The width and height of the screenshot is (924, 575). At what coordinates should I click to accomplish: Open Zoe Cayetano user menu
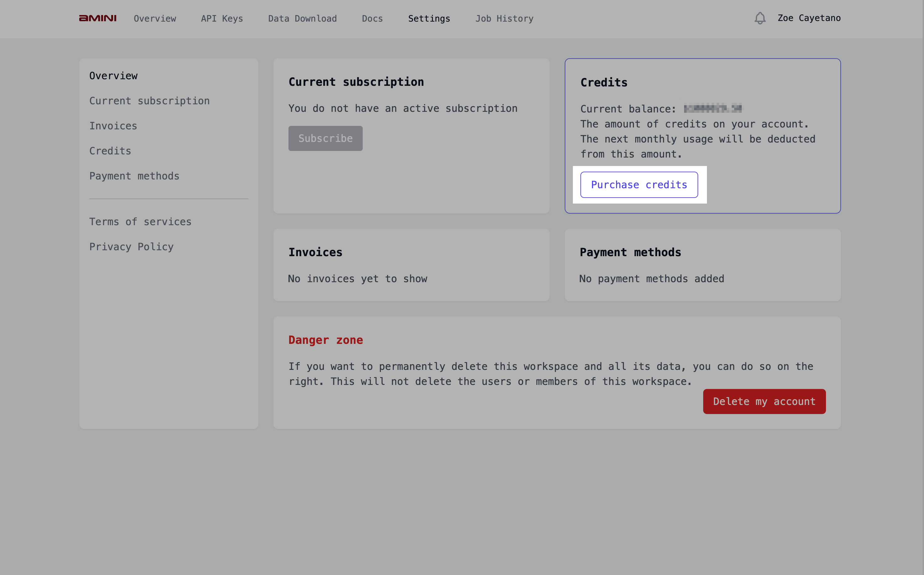click(x=809, y=18)
